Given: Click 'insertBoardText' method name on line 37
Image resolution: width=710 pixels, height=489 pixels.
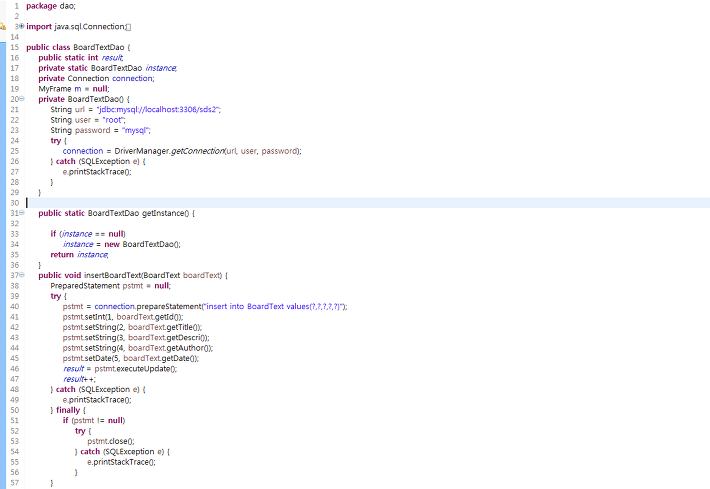Looking at the screenshot, I should (x=113, y=275).
